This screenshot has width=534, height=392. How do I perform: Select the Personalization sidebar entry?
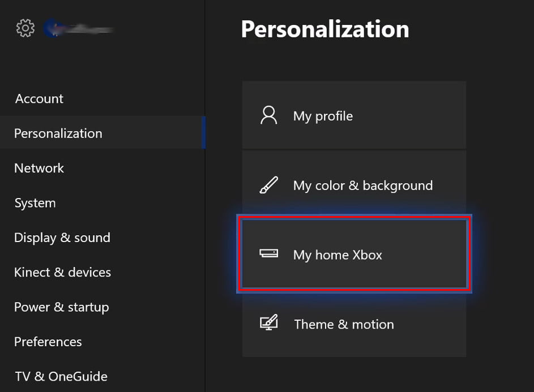[58, 133]
